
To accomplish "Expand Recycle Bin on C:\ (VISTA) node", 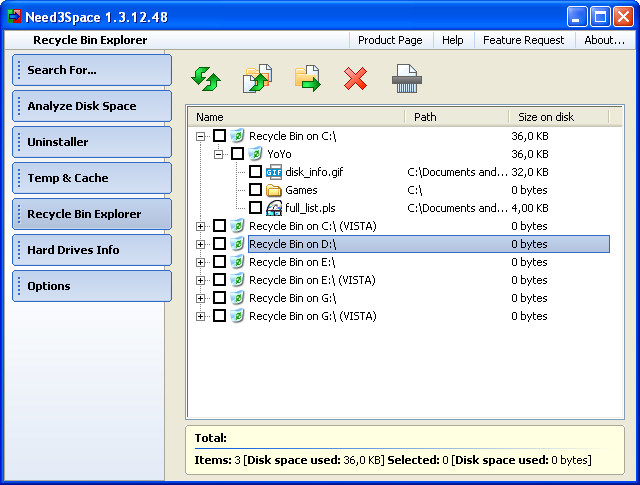I will click(x=200, y=226).
